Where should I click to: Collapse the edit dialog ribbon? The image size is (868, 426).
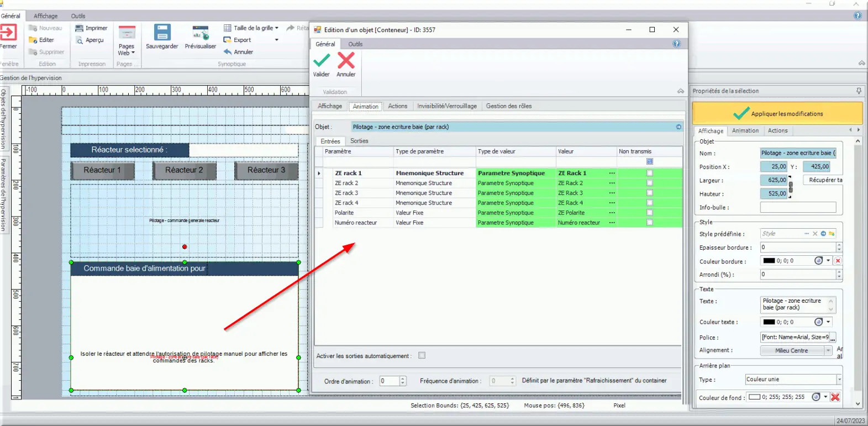click(680, 91)
